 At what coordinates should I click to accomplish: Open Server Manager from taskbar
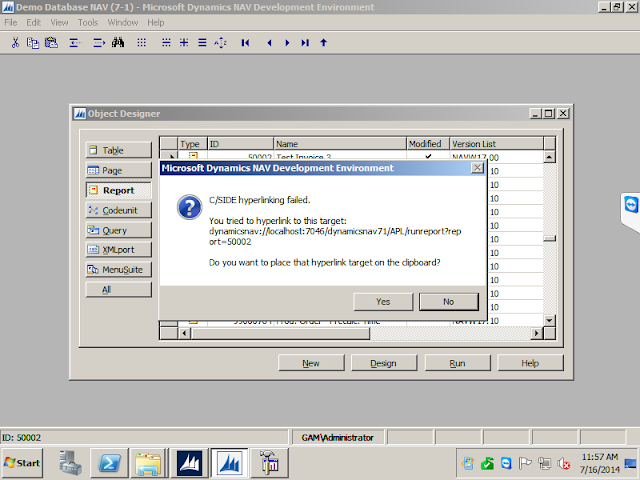[70, 463]
